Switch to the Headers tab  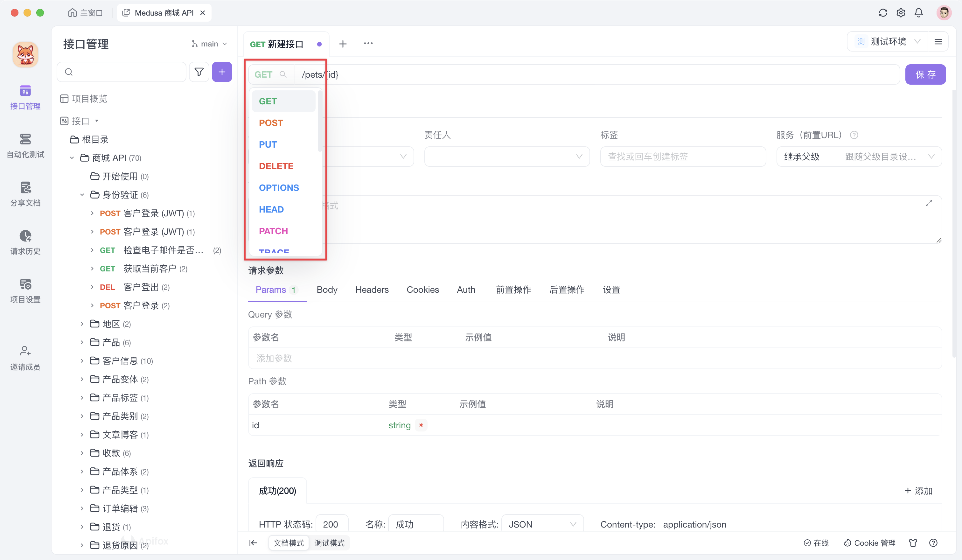click(x=372, y=290)
